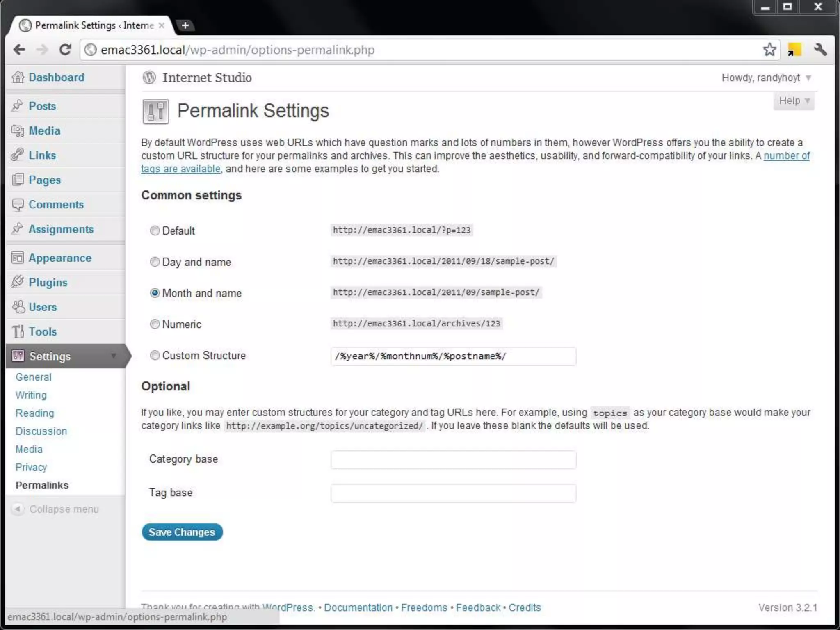The image size is (840, 630).
Task: Bookmark page with star icon
Action: click(x=769, y=50)
